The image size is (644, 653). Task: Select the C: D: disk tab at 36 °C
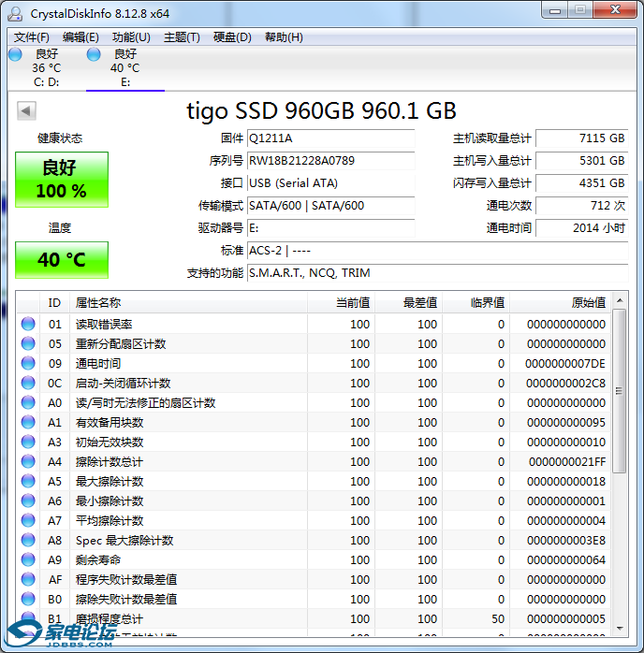(x=46, y=68)
